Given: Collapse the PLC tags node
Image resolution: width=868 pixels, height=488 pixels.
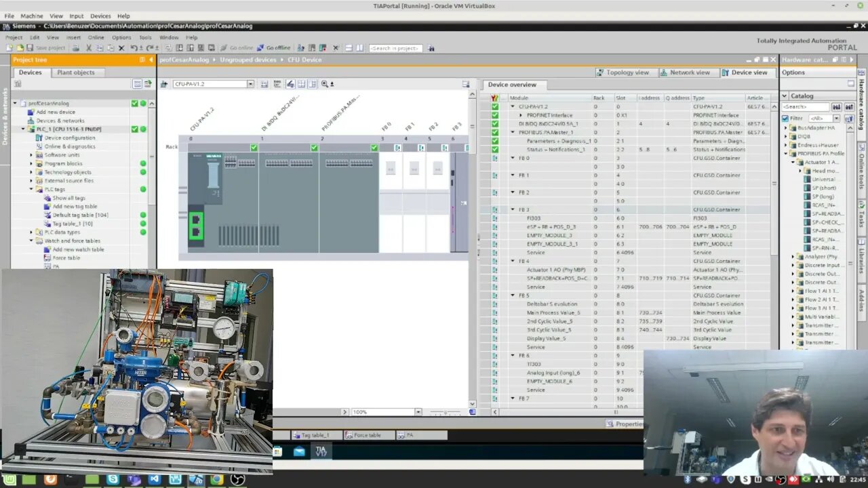Looking at the screenshot, I should coord(31,189).
